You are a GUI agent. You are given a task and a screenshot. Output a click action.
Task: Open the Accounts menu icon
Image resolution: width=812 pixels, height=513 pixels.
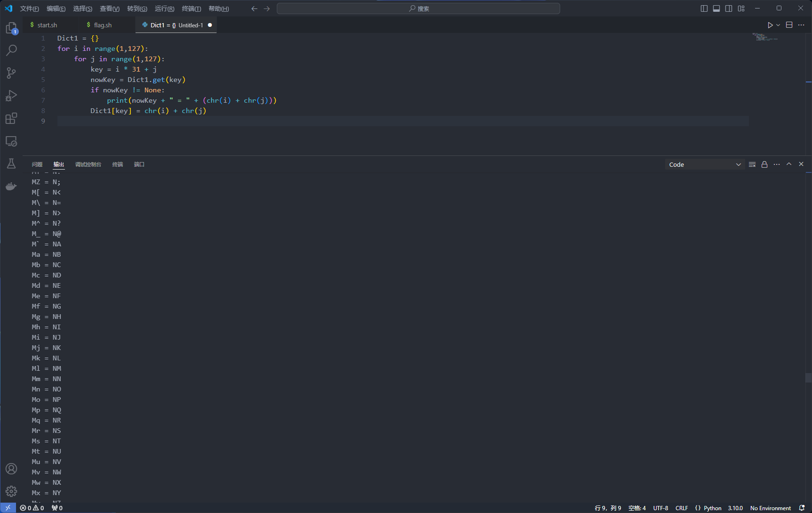[x=11, y=469]
